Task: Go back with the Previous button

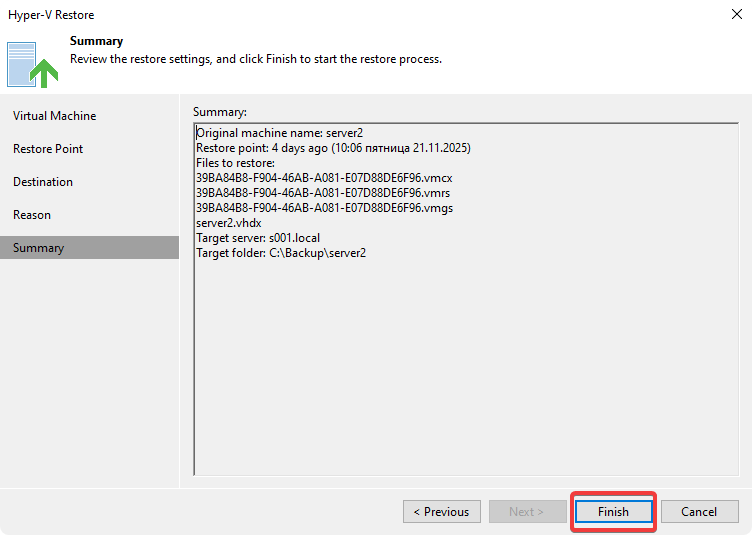Action: [x=441, y=511]
